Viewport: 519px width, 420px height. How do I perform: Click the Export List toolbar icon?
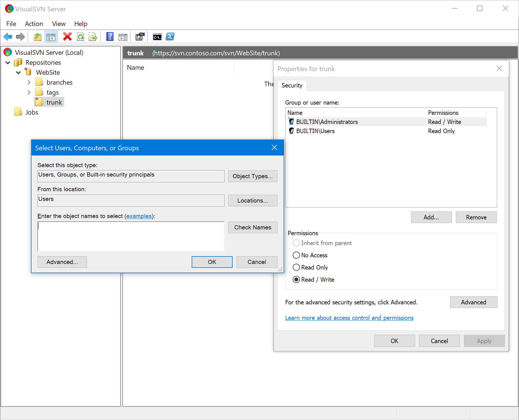pos(93,37)
